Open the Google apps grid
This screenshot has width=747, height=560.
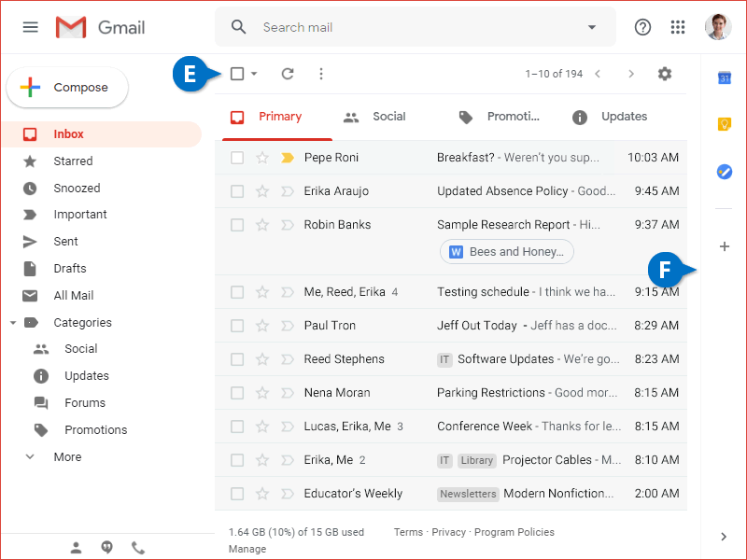678,27
